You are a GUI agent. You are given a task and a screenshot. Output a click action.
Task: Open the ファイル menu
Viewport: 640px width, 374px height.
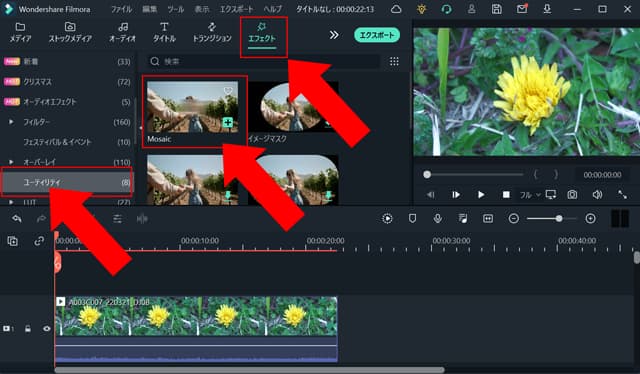[122, 9]
